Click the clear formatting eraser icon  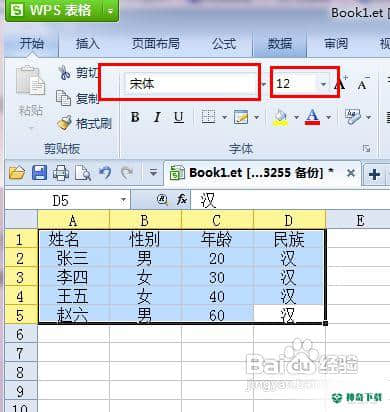[353, 117]
